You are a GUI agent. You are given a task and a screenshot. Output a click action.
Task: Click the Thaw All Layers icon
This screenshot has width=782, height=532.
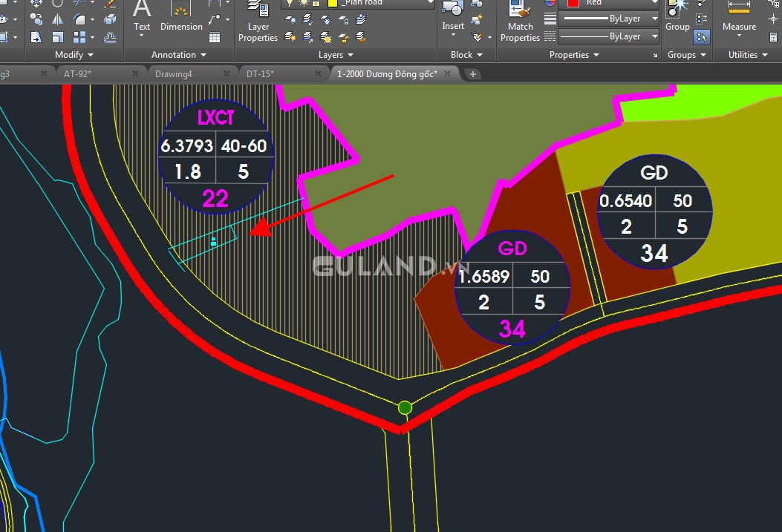[x=326, y=37]
